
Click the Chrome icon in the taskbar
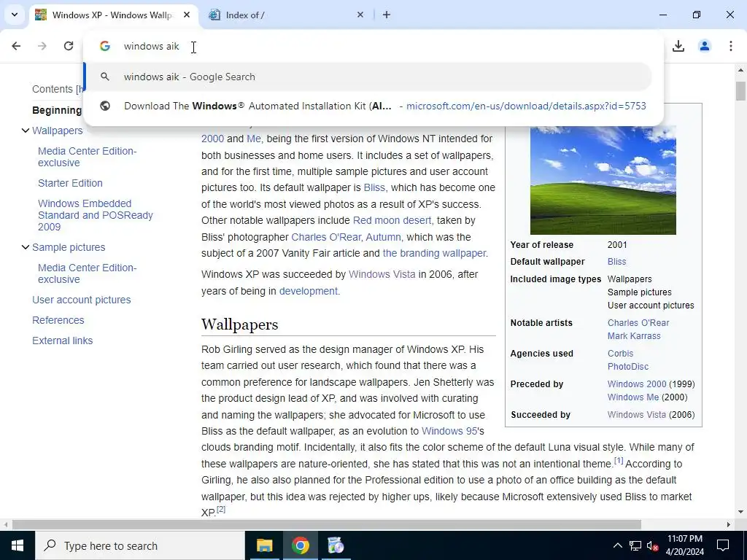(x=300, y=545)
